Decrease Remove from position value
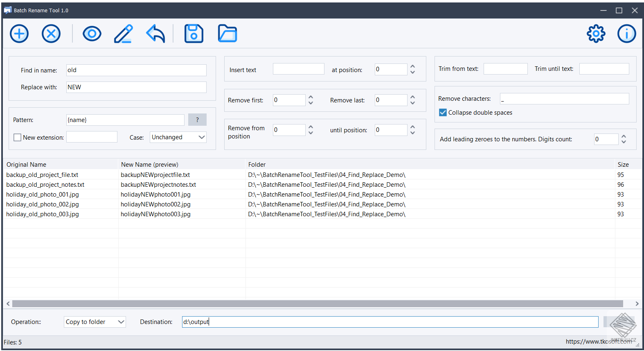This screenshot has height=351, width=644. [311, 133]
